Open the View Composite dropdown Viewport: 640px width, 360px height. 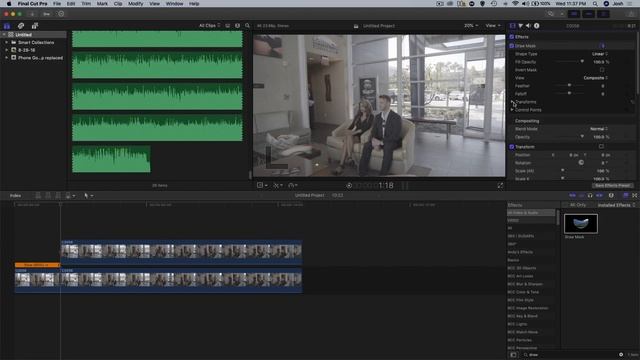point(596,78)
